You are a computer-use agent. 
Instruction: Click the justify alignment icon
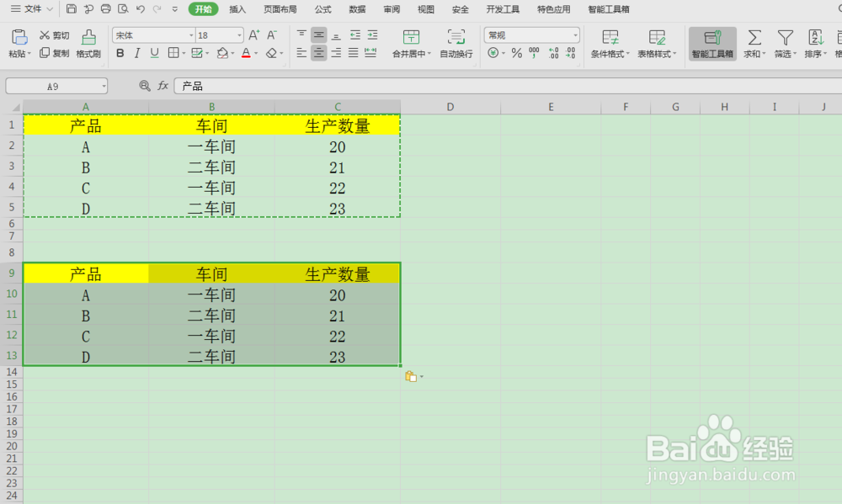353,53
